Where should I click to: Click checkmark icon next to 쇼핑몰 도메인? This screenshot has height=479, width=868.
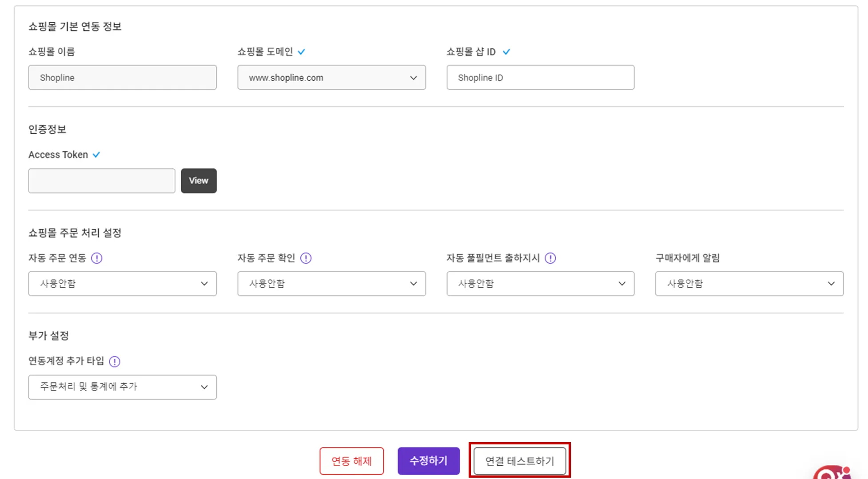(302, 52)
